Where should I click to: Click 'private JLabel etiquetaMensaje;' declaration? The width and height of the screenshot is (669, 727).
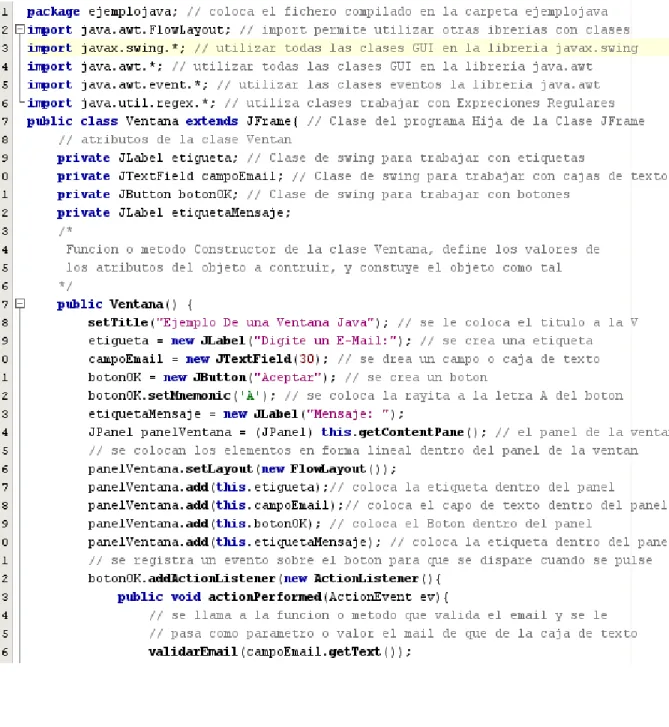pos(174,213)
